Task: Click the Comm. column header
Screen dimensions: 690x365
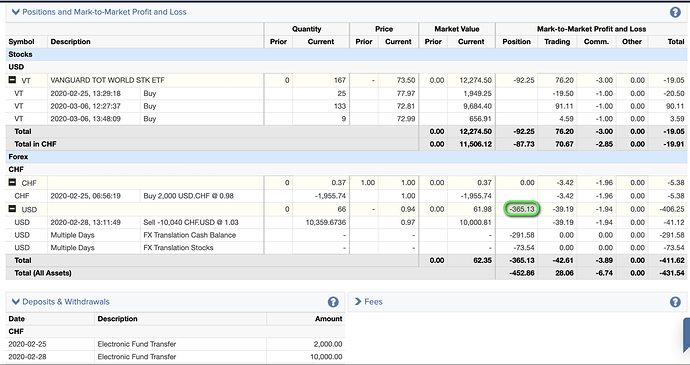Action: pyautogui.click(x=596, y=41)
